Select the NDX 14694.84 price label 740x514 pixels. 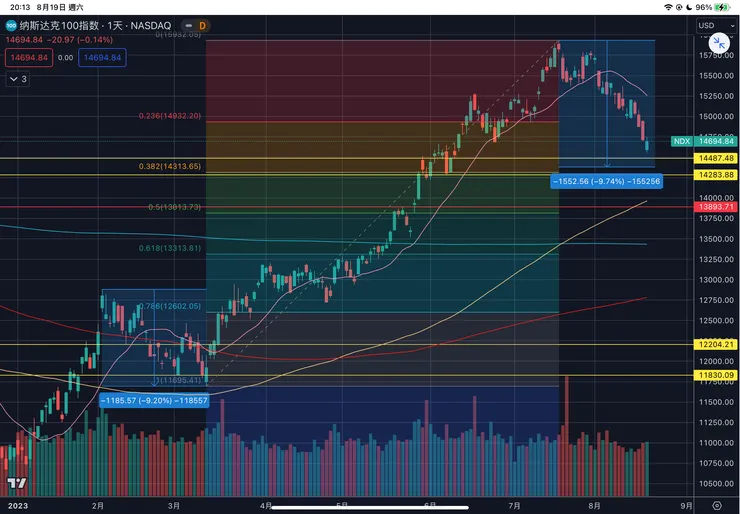tap(704, 141)
